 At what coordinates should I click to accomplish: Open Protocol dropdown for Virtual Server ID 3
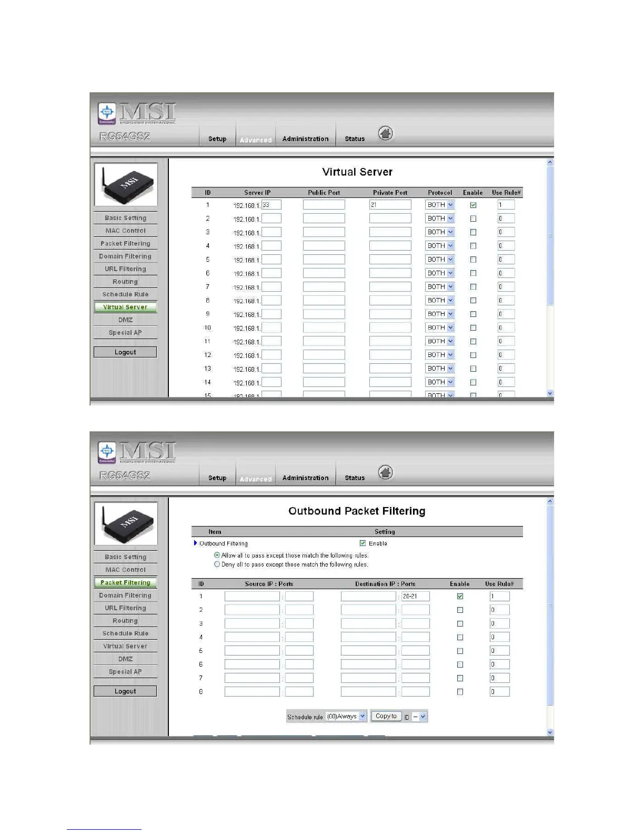coord(440,232)
